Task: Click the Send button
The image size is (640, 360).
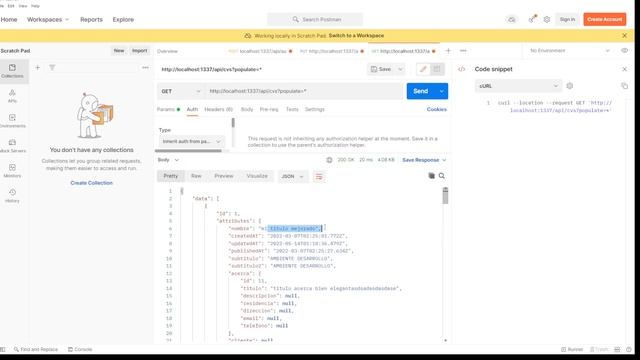Action: 421,91
